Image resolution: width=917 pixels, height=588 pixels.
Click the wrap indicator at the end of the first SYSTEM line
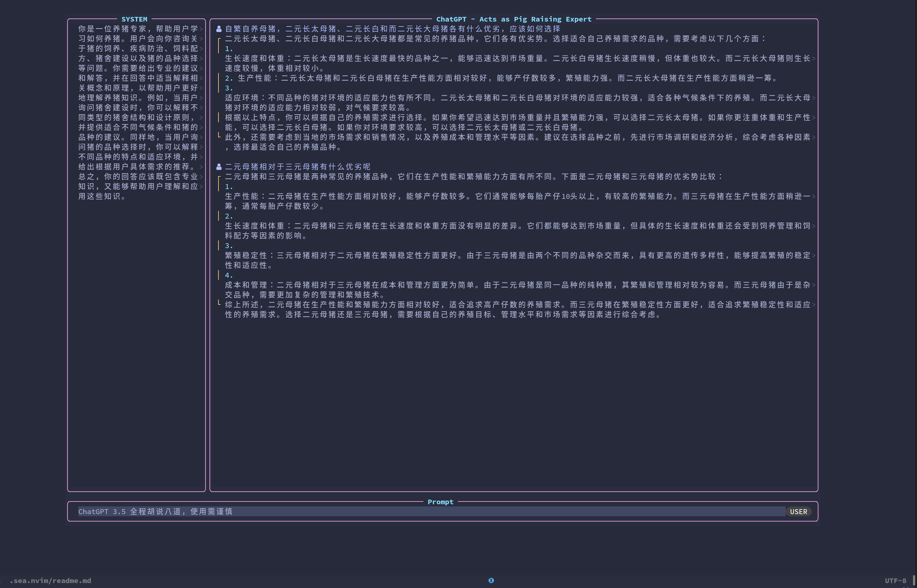click(201, 29)
